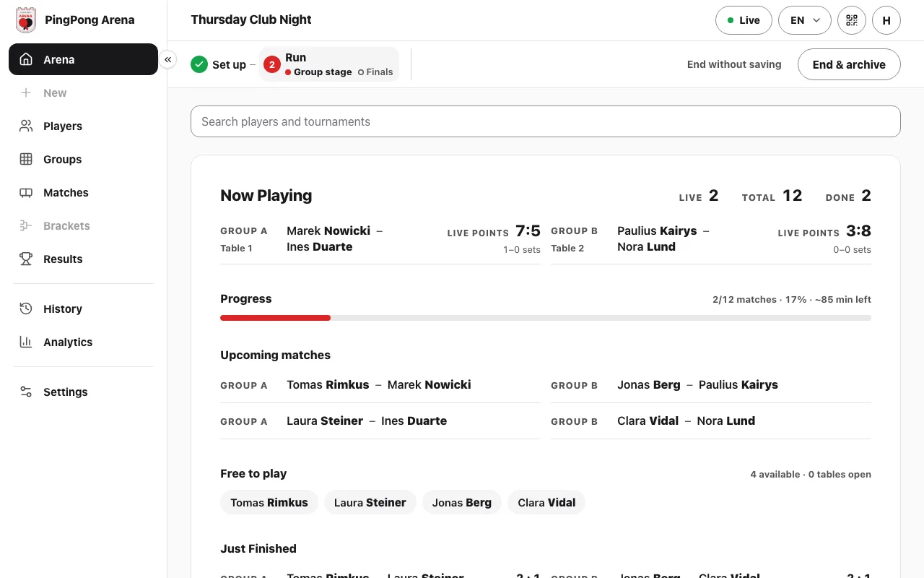Select the Finals phase
The image size is (924, 578).
click(x=375, y=72)
